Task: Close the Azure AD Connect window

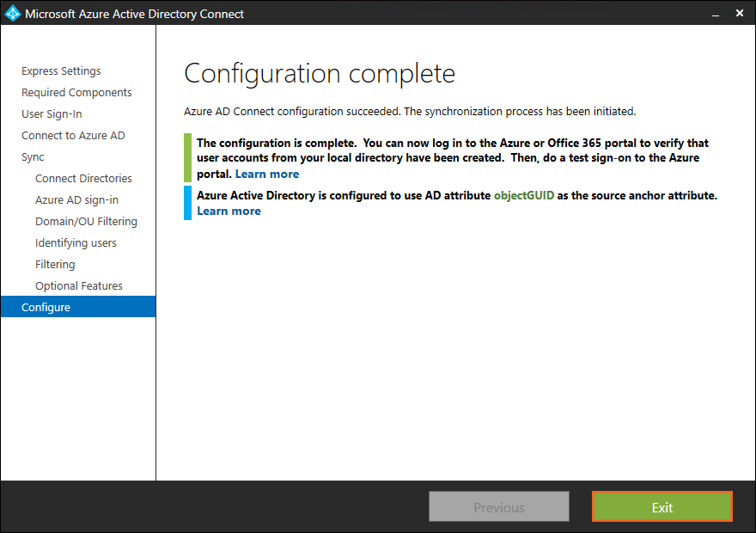Action: (740, 14)
